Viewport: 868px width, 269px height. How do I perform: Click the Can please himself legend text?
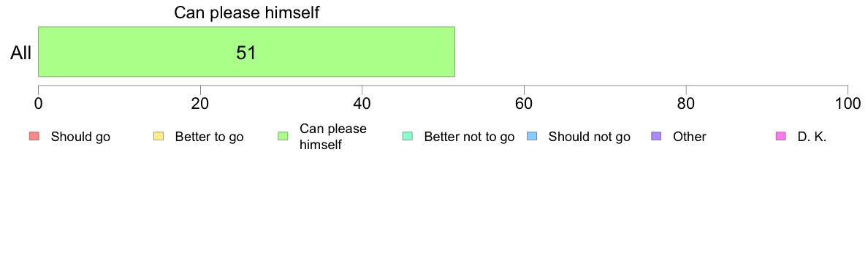pos(332,137)
